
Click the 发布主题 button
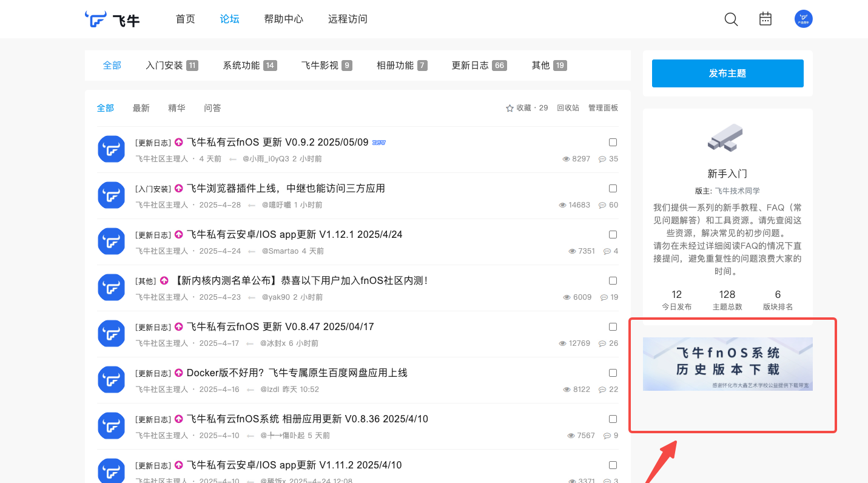point(727,73)
